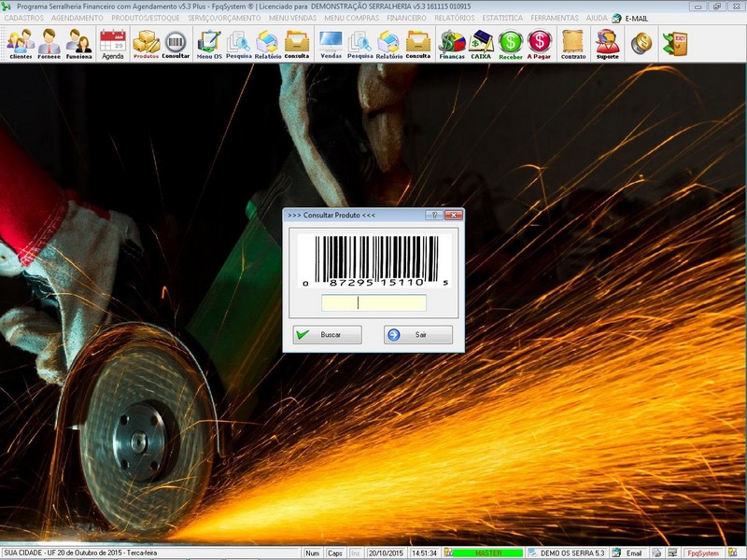The height and width of the screenshot is (560, 747).
Task: Click the barcode image in dialog
Action: click(374, 261)
